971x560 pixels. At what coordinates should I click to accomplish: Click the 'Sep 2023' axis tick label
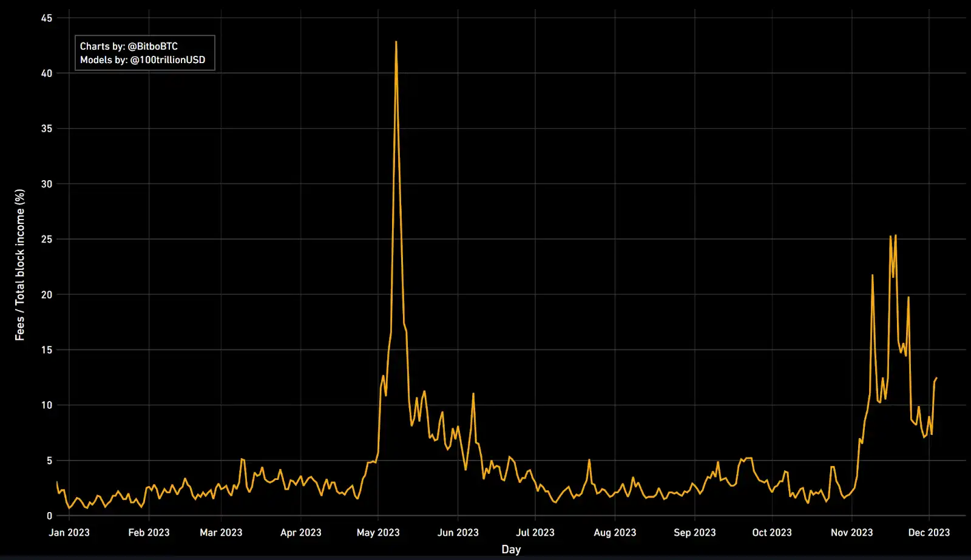pyautogui.click(x=694, y=532)
